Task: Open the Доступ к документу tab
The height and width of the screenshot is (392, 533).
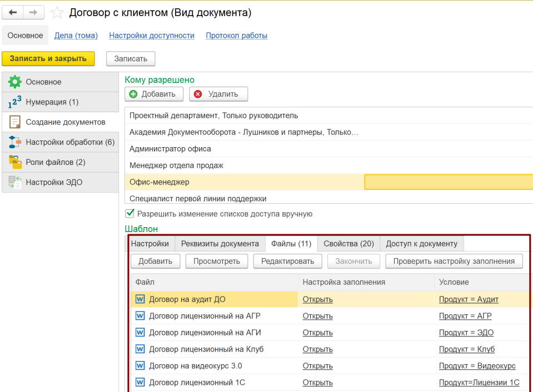Action: click(421, 244)
